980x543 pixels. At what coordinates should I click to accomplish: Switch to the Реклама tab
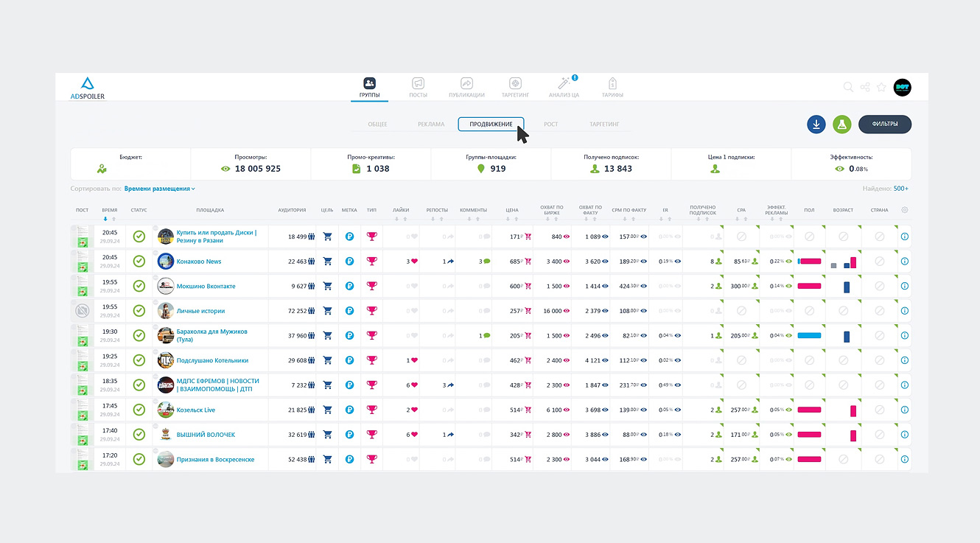(431, 125)
